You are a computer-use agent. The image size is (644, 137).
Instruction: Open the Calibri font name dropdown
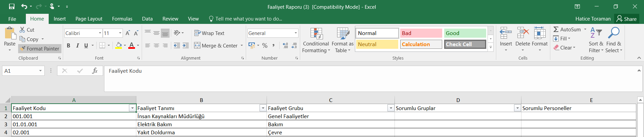click(100, 33)
